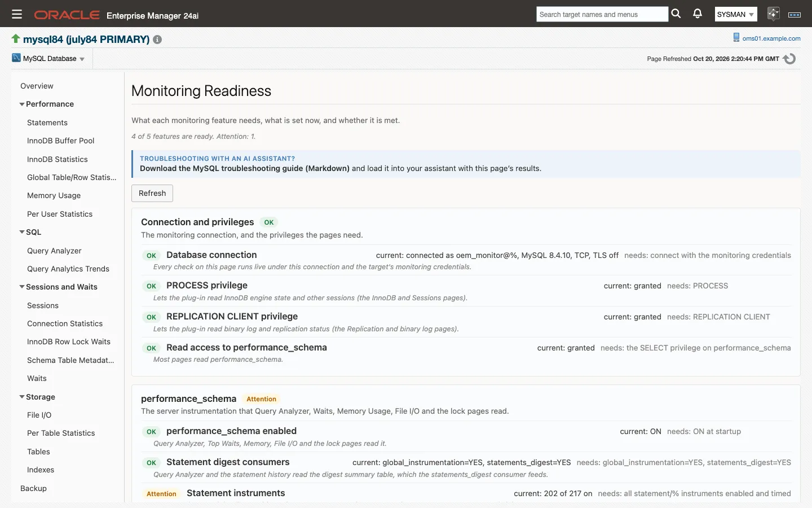This screenshot has height=508, width=812.
Task: Open Indexes under Storage
Action: point(41,470)
